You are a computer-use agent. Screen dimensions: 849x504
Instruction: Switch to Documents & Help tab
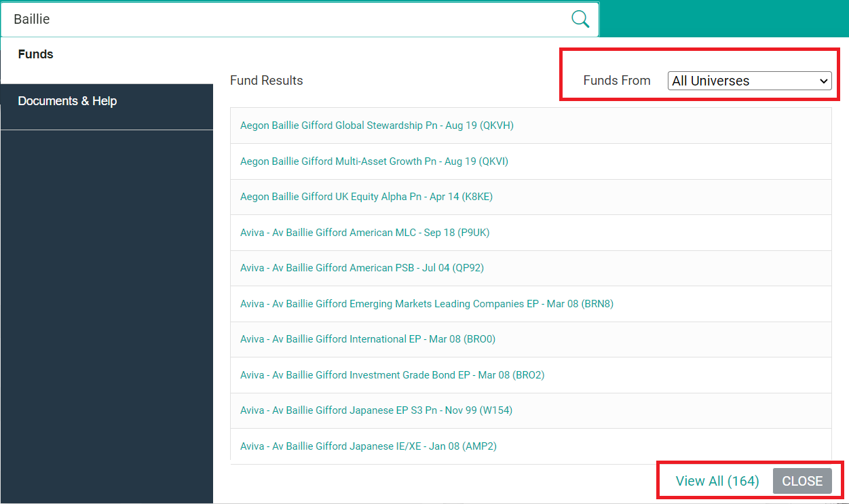pyautogui.click(x=67, y=101)
